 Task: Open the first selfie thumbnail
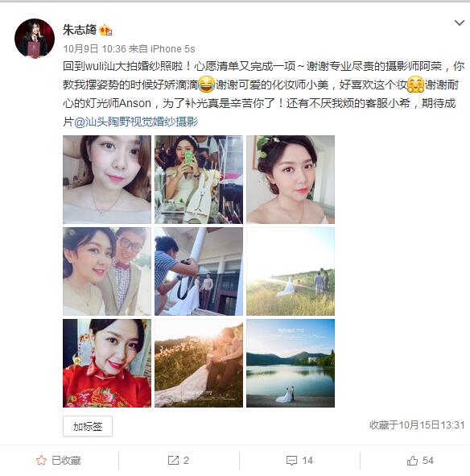pos(107,180)
